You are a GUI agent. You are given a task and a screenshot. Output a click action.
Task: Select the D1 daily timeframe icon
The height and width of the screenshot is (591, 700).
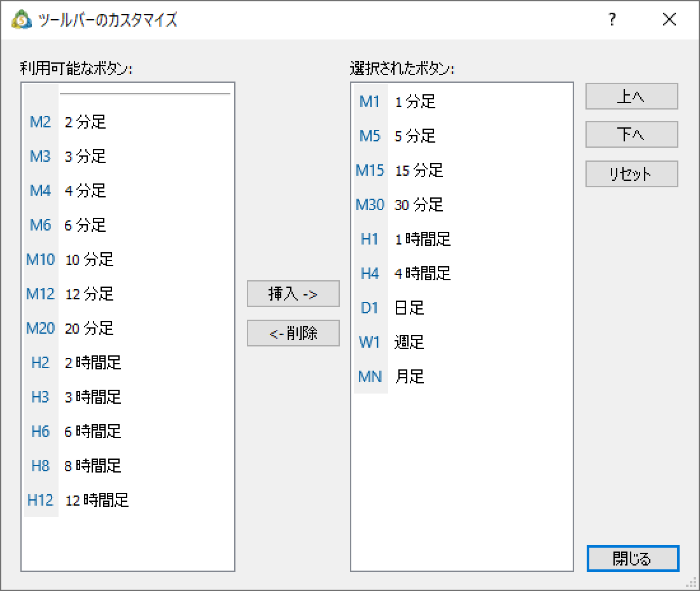tap(370, 308)
